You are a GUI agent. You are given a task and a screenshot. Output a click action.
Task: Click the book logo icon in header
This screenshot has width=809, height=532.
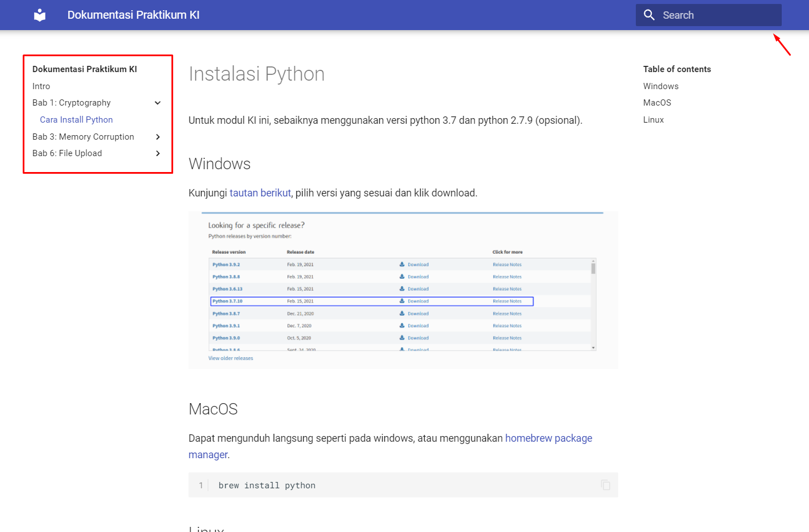40,15
